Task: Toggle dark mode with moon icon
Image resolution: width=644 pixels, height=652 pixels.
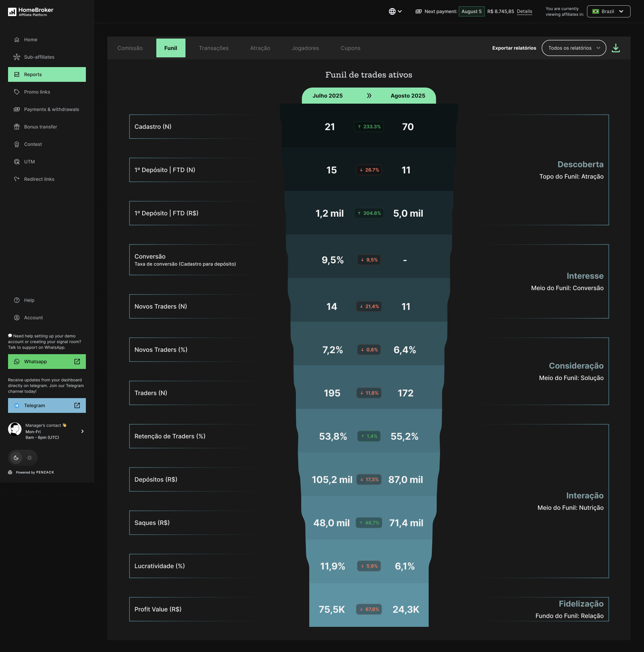Action: [x=16, y=457]
